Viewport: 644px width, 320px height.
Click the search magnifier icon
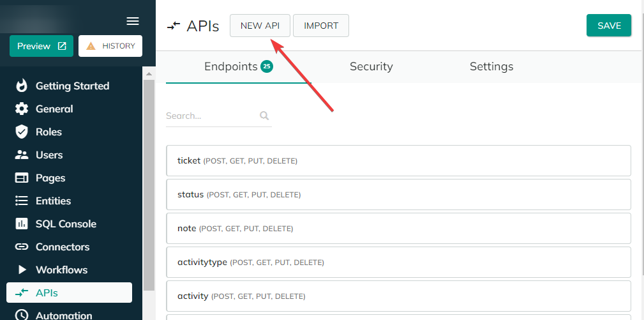point(264,116)
